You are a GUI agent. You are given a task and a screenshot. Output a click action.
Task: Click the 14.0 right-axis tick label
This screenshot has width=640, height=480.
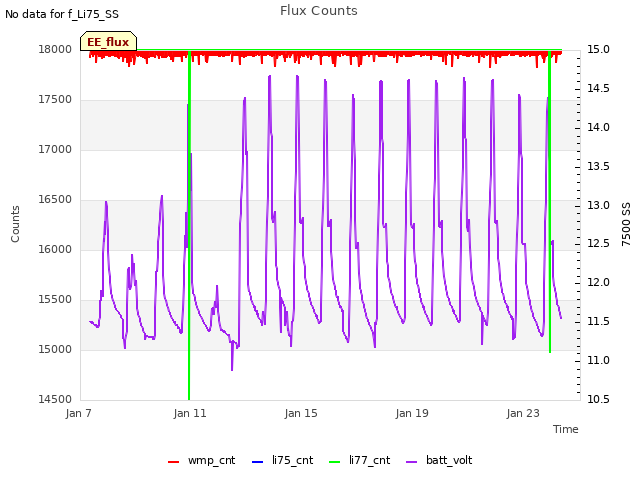(598, 128)
